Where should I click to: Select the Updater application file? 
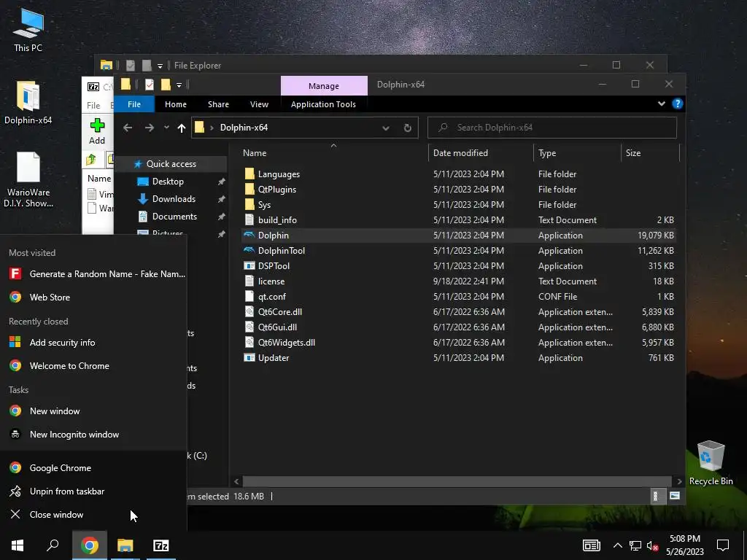(274, 357)
